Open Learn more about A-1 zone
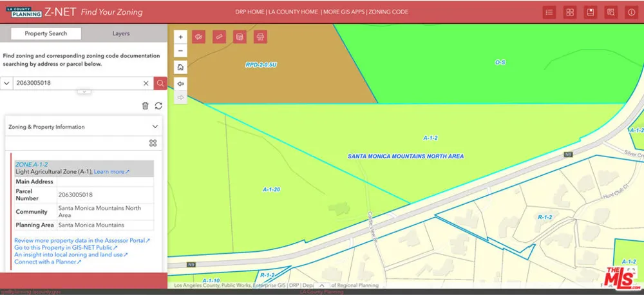Screen dimensions: 644x295 coord(111,172)
